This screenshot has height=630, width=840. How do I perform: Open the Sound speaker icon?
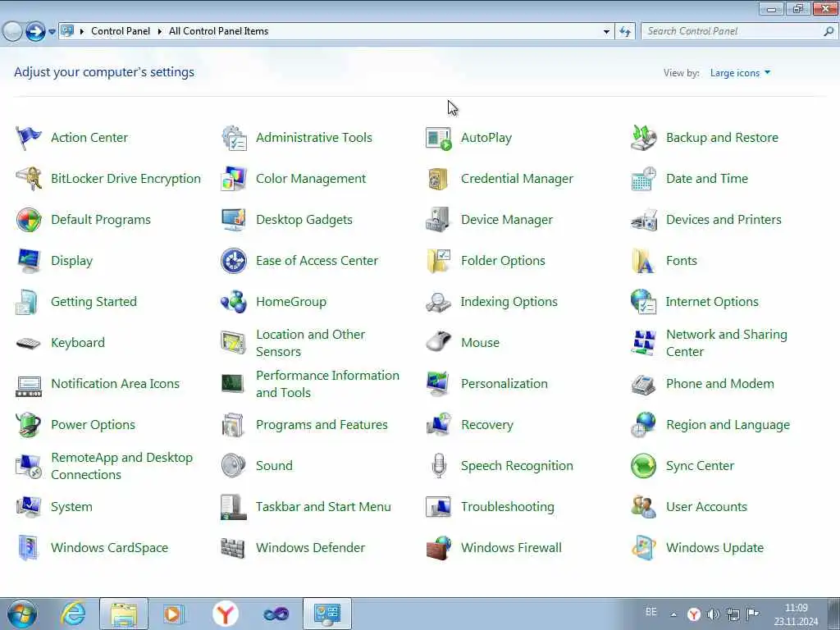pos(234,466)
